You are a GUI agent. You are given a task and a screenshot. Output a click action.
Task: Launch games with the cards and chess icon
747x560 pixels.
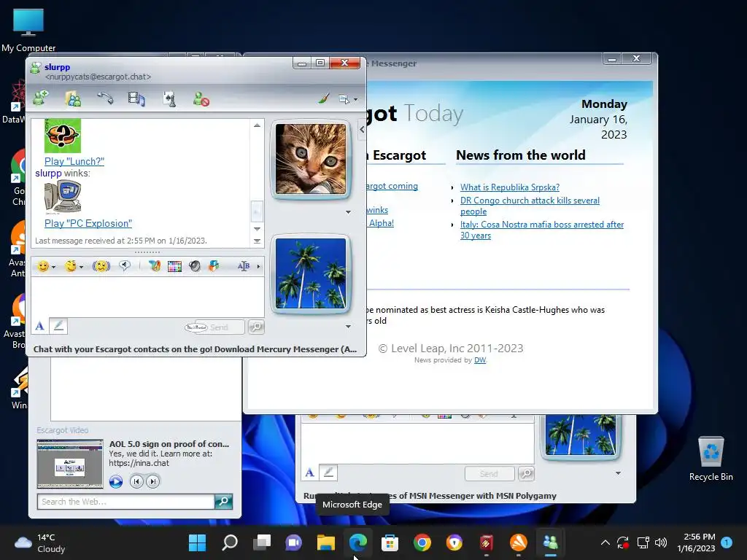point(169,98)
